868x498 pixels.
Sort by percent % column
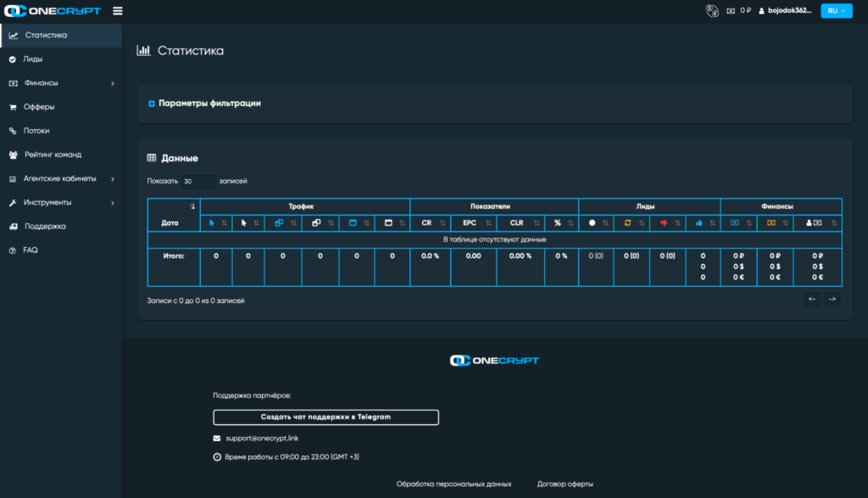[x=562, y=222]
